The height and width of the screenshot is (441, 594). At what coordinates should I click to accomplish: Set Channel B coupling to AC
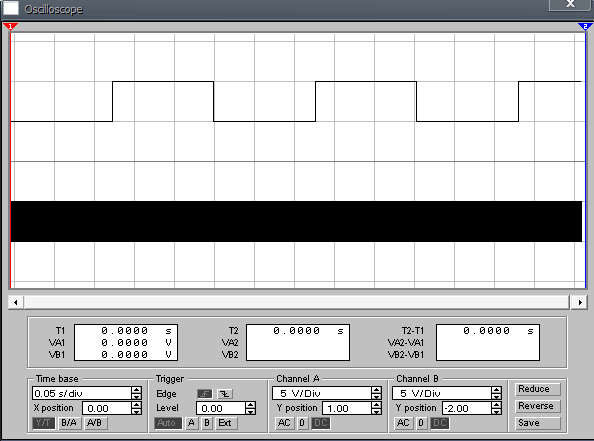click(403, 423)
